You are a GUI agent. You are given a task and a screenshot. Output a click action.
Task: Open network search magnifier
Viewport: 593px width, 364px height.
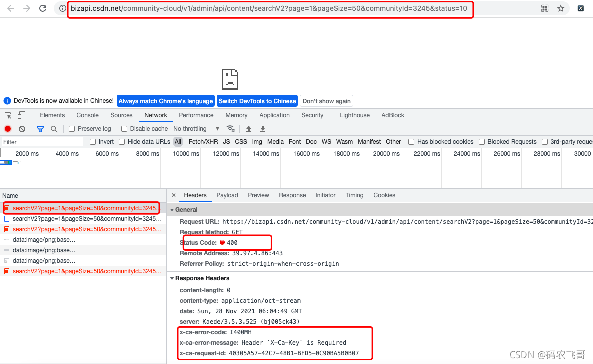54,129
